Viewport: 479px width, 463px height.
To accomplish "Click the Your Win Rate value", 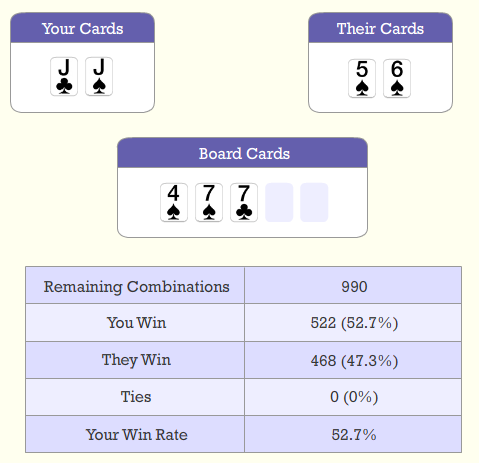I will coord(354,435).
